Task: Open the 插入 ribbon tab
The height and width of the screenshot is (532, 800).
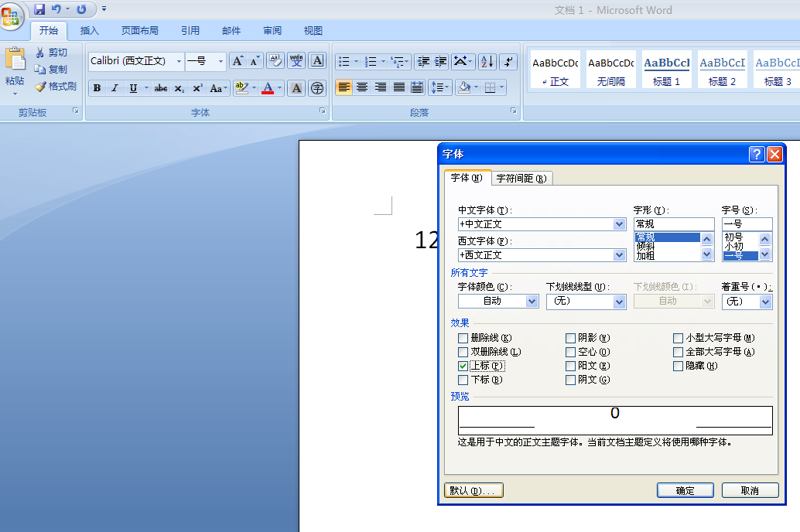Action: [x=89, y=31]
